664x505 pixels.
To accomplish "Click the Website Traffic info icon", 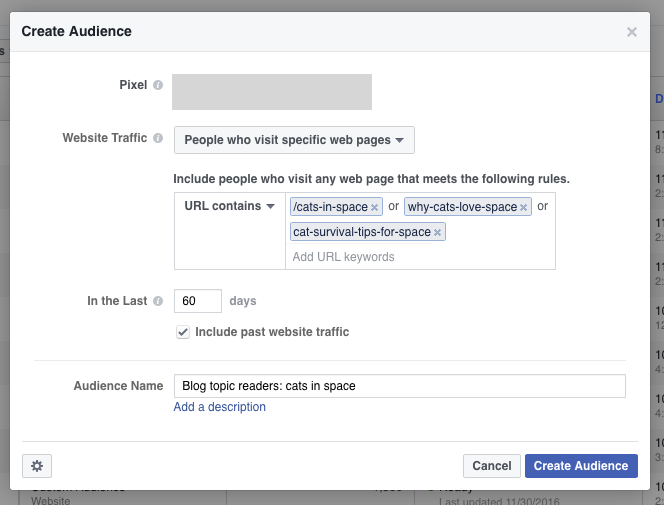I will (x=158, y=138).
